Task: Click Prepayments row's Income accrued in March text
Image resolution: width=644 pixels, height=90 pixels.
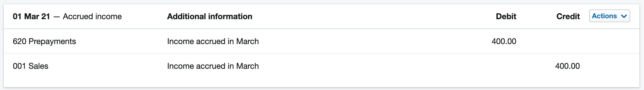Action: 213,41
